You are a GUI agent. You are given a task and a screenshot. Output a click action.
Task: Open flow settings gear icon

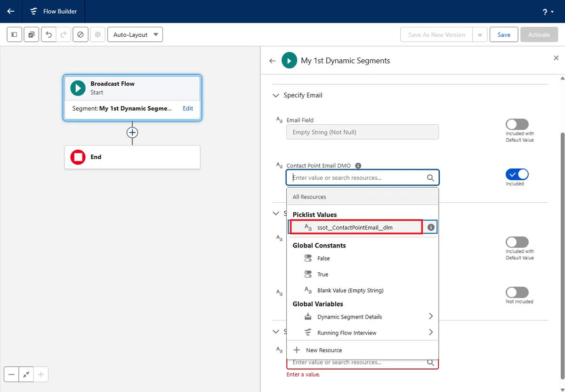click(97, 35)
